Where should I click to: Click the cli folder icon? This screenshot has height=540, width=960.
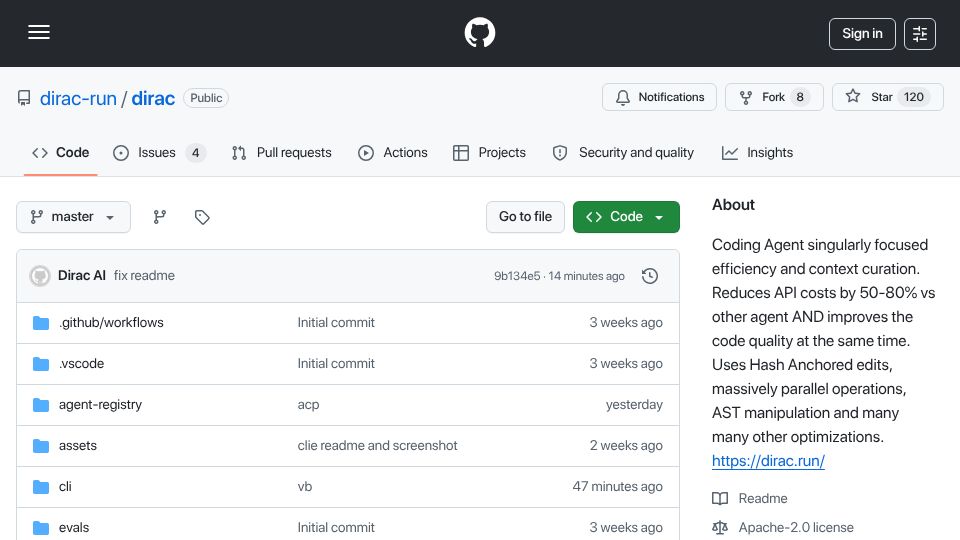coord(41,487)
